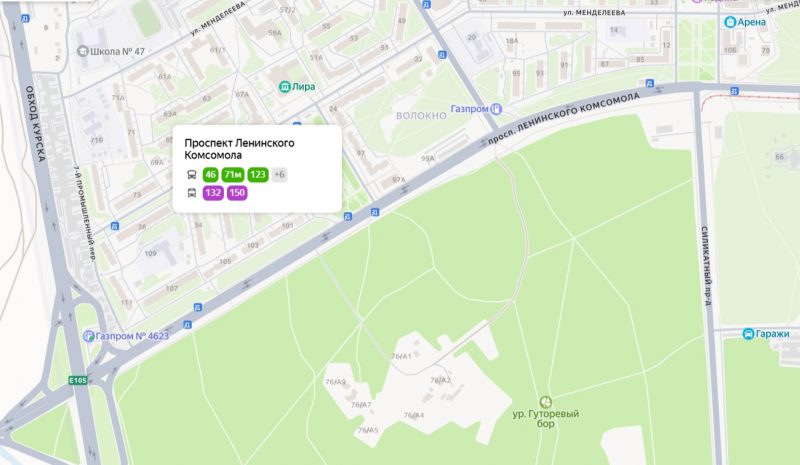Select the Лира museum marker

tap(284, 86)
